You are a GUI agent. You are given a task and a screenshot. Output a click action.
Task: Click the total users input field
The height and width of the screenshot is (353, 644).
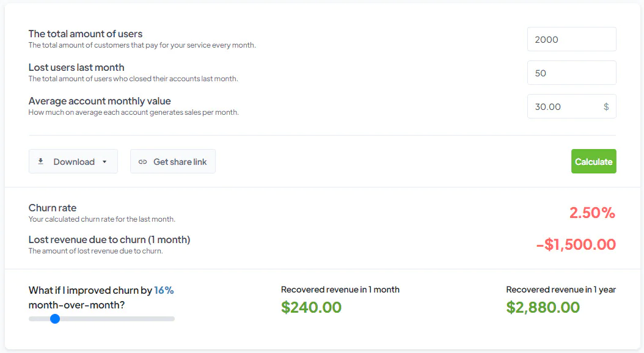tap(572, 40)
